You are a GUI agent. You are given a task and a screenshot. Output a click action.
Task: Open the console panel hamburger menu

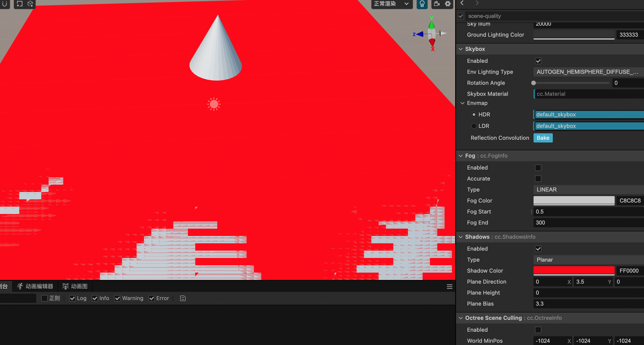tap(449, 287)
